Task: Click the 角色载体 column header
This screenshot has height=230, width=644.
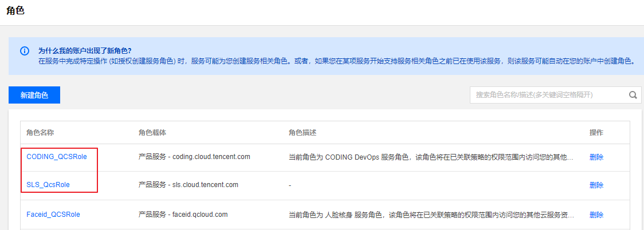Action: coord(152,132)
